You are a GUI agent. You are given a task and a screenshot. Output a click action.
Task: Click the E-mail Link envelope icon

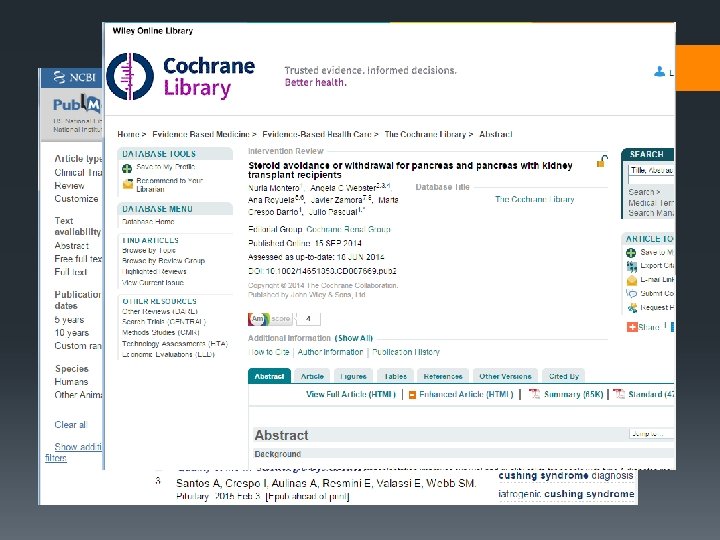point(632,280)
